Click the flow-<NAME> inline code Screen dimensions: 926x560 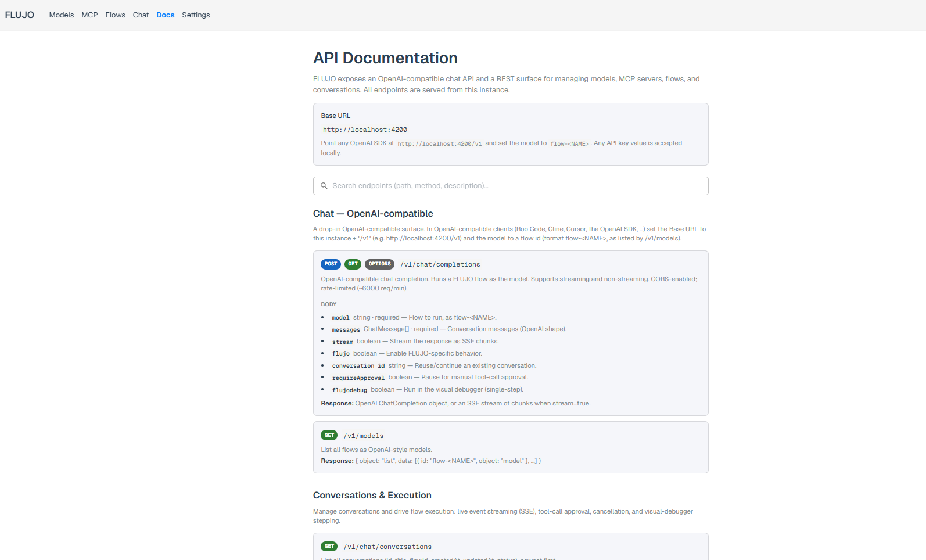coord(569,144)
